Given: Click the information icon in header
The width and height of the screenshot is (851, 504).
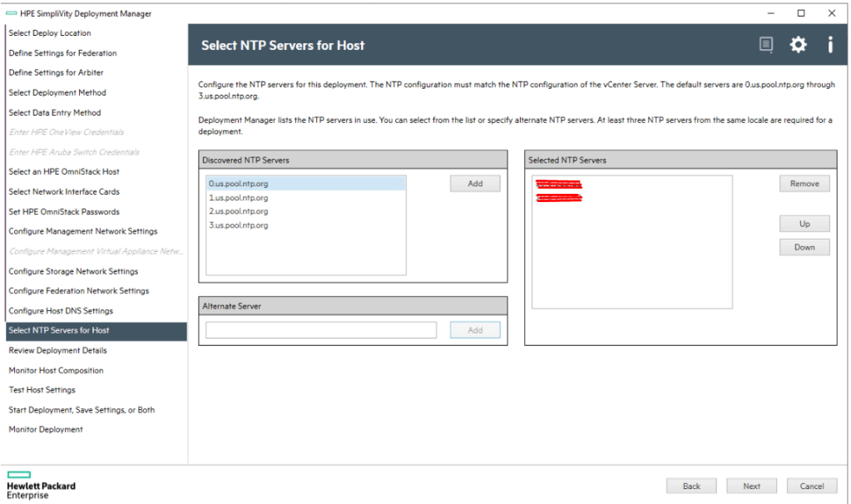Looking at the screenshot, I should click(829, 45).
